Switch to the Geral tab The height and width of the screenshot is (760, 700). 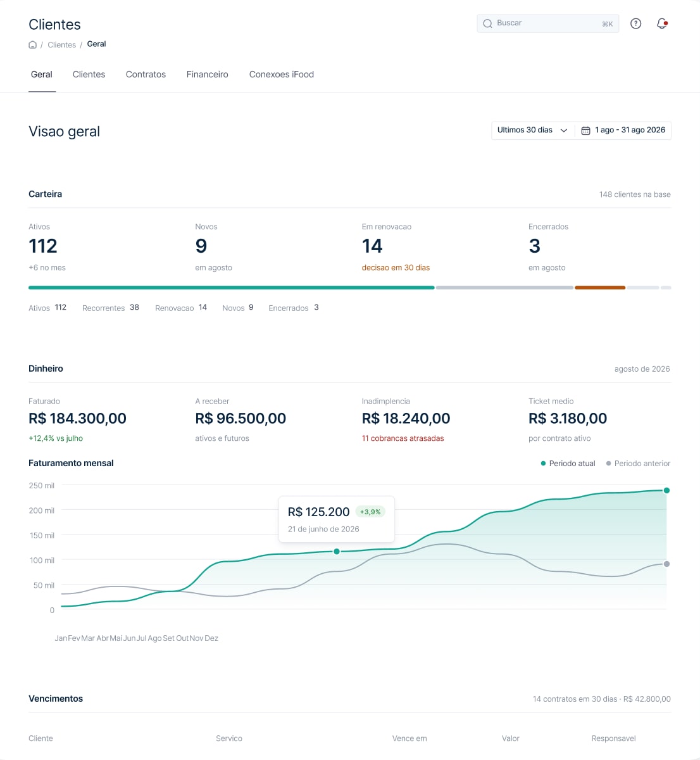coord(42,75)
